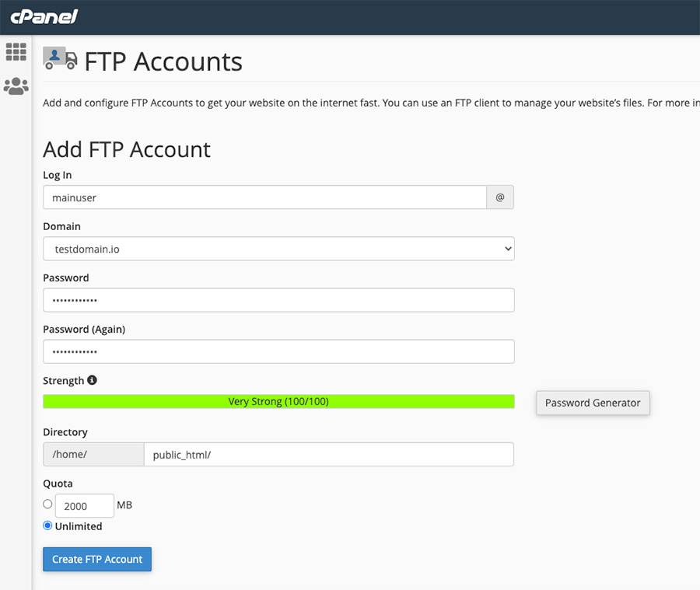Viewport: 700px width, 590px height.
Task: Open the Domain dropdown showing testdomain.io
Action: [x=278, y=249]
